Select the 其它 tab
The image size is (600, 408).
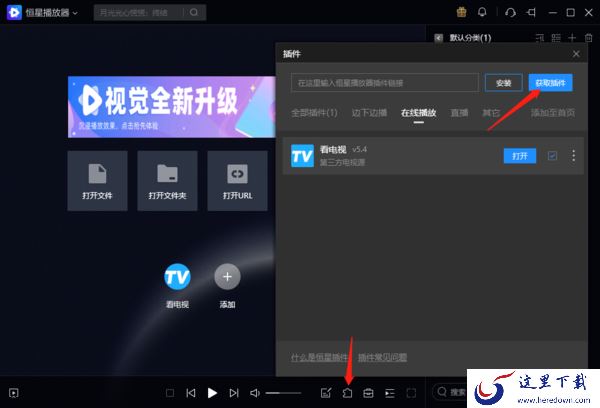coord(491,113)
